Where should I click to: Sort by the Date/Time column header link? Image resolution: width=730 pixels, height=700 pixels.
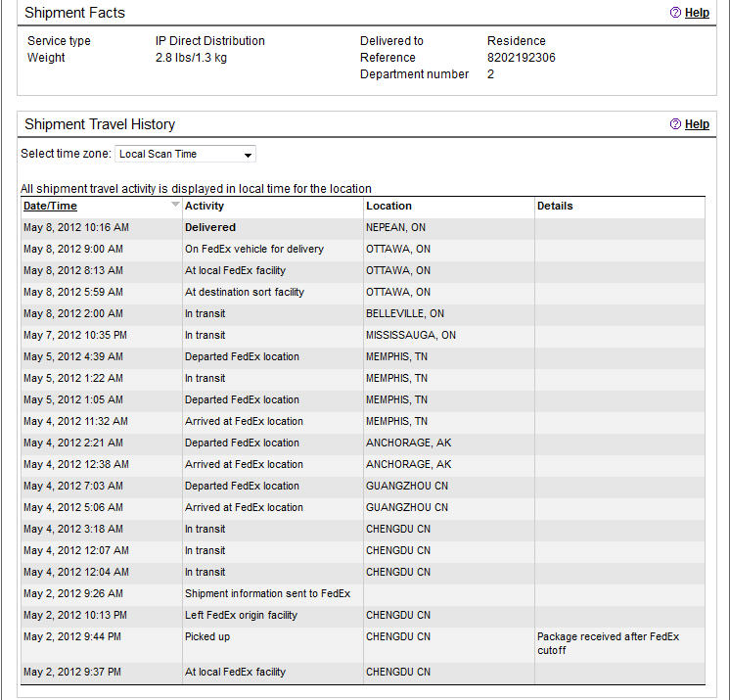(50, 206)
